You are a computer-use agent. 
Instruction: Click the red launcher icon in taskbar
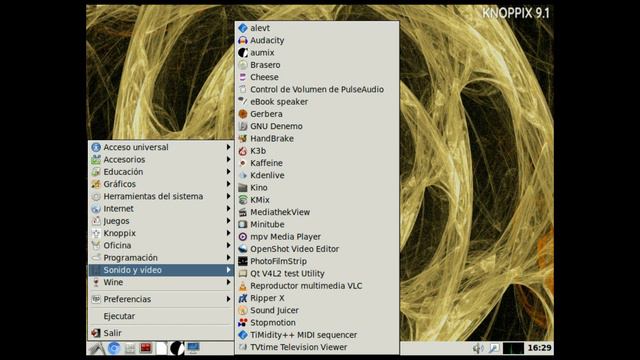[x=146, y=348]
